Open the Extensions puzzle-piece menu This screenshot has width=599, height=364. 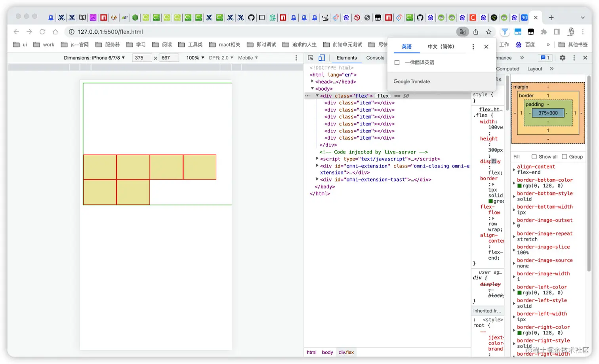click(x=544, y=32)
